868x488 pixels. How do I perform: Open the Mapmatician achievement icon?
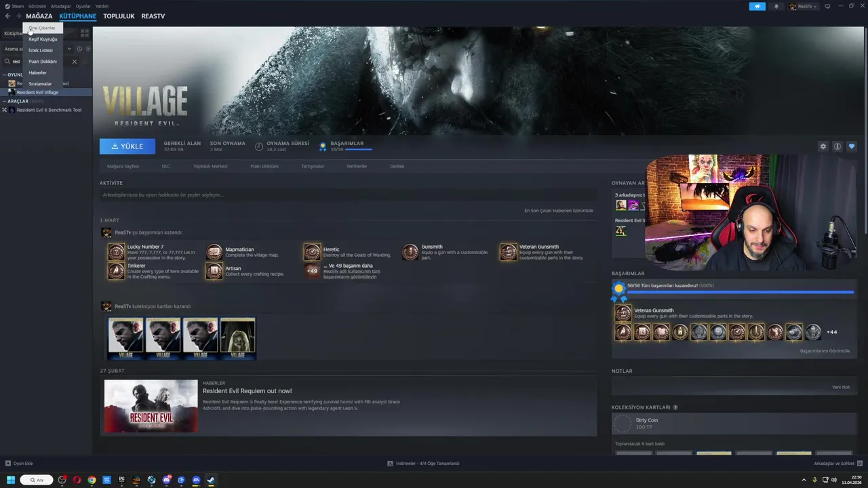coord(214,252)
